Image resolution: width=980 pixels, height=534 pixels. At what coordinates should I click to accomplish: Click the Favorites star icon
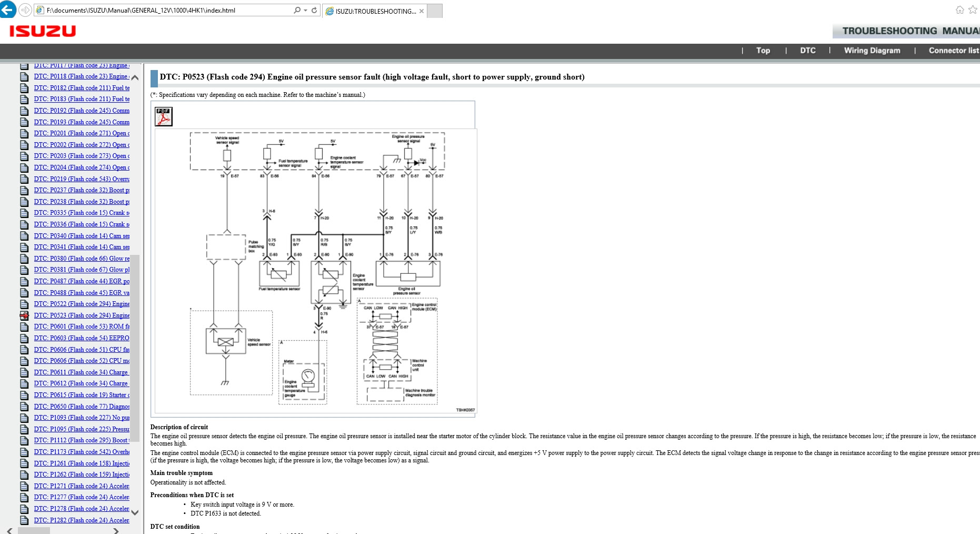coord(973,10)
